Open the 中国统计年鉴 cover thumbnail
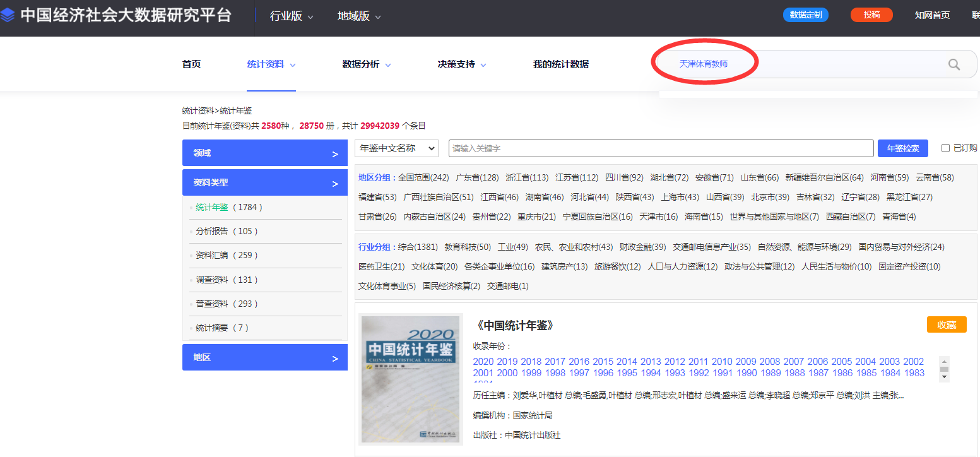The height and width of the screenshot is (457, 980). click(410, 379)
